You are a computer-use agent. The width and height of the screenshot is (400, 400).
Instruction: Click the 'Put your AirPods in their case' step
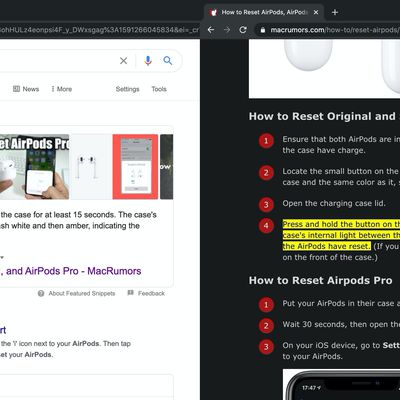click(x=341, y=303)
